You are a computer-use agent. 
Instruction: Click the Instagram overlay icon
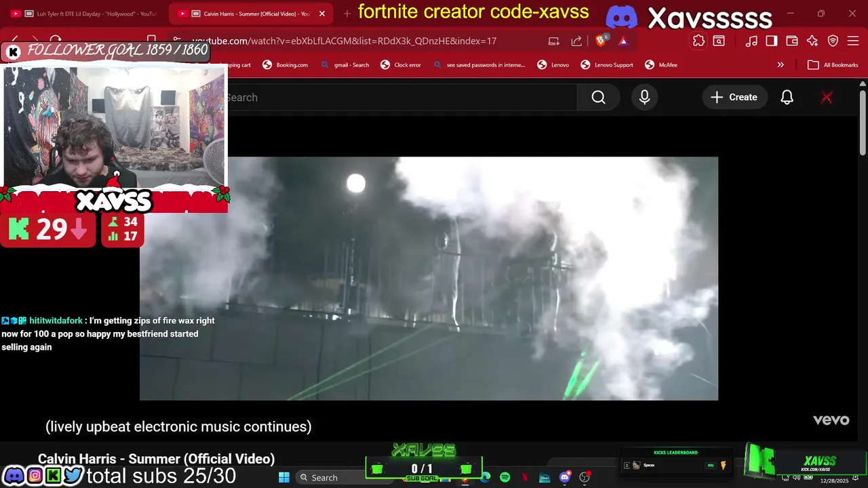pos(35,476)
